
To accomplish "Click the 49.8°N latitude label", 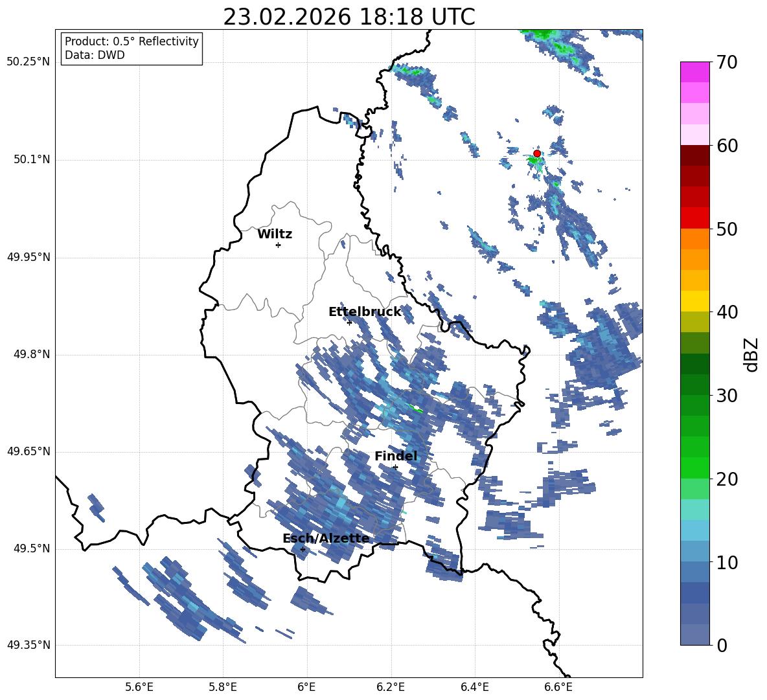I will pos(32,354).
